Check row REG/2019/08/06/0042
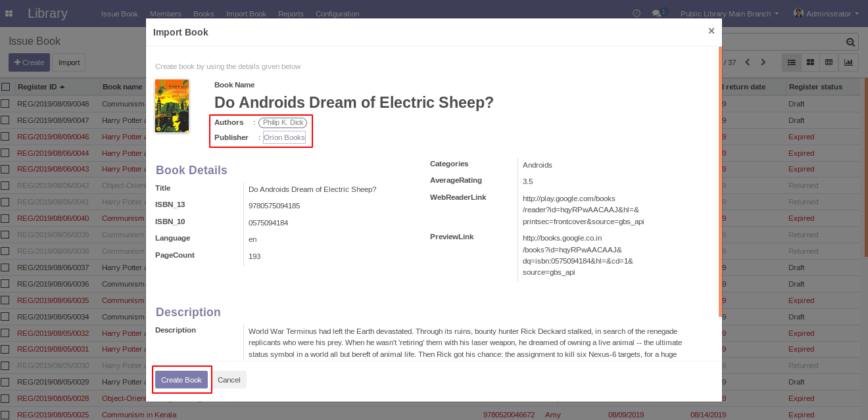The height and width of the screenshot is (420, 868). 5,185
